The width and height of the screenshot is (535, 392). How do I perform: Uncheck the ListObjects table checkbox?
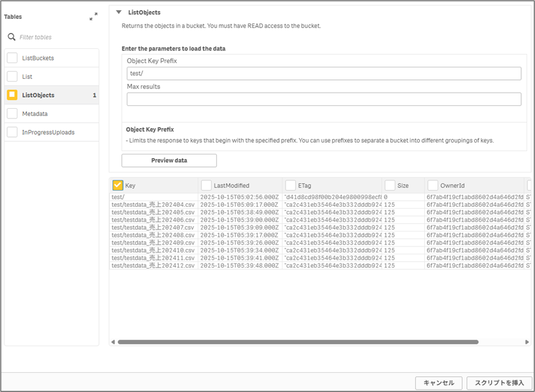tap(12, 95)
